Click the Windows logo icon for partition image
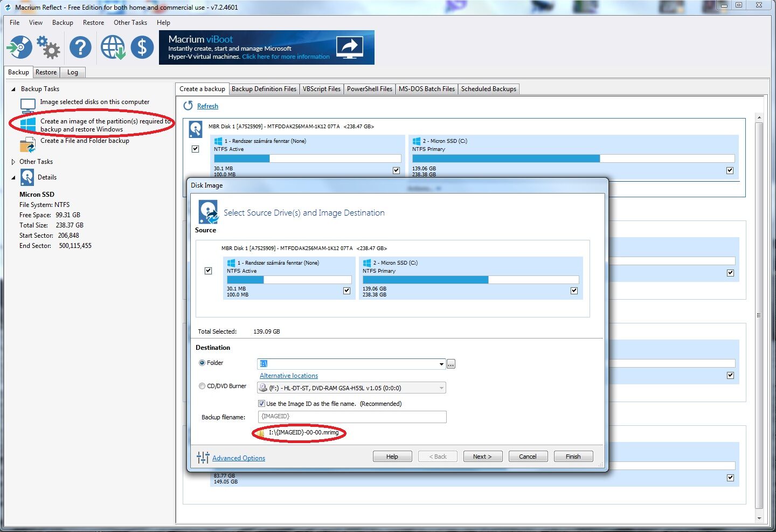 (28, 125)
